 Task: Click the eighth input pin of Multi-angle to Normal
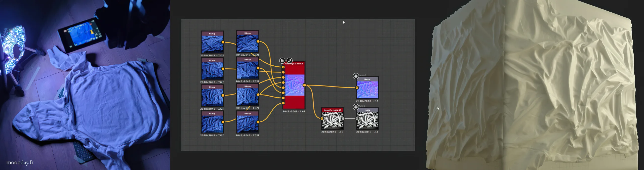pos(283,103)
